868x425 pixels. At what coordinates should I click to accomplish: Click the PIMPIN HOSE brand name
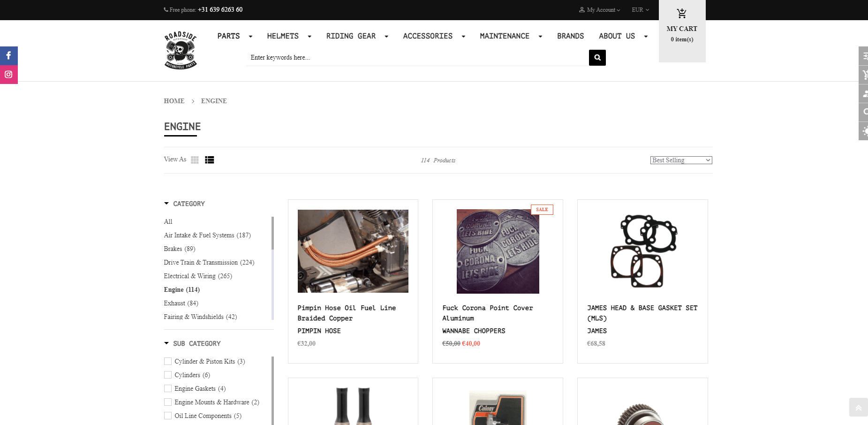tap(319, 331)
